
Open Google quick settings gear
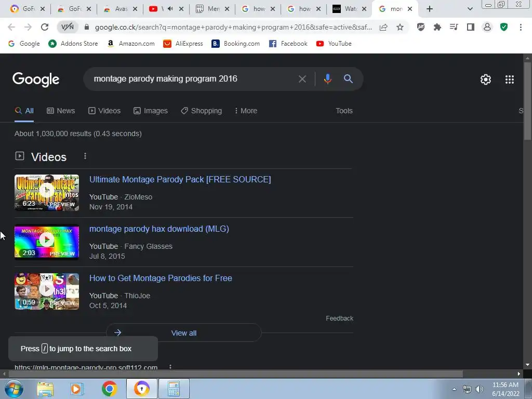pos(486,79)
